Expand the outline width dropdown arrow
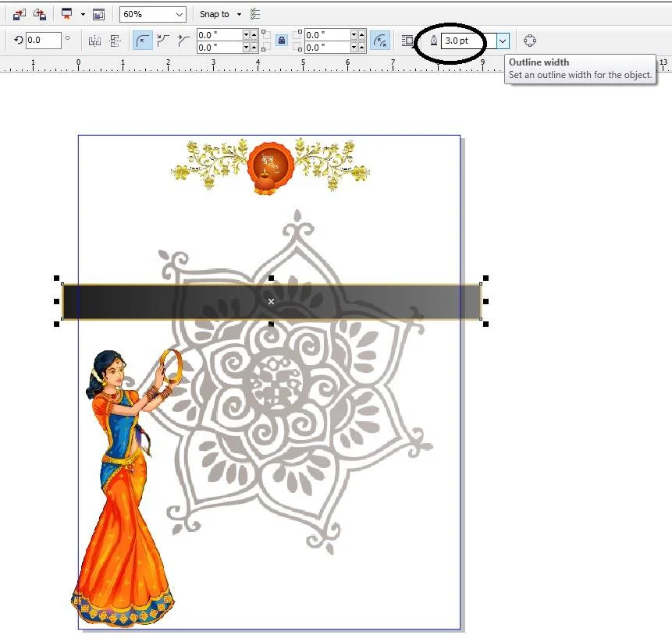672x642 pixels. coord(503,41)
